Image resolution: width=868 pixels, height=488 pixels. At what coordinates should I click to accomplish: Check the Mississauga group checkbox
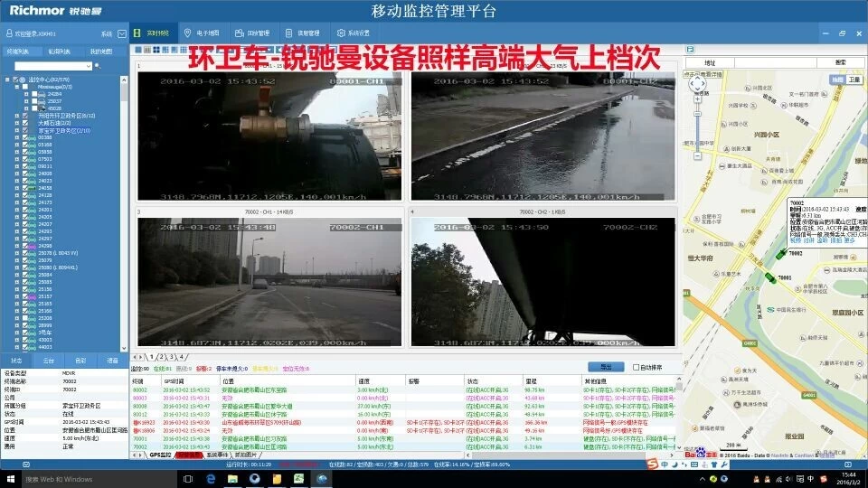[x=25, y=87]
